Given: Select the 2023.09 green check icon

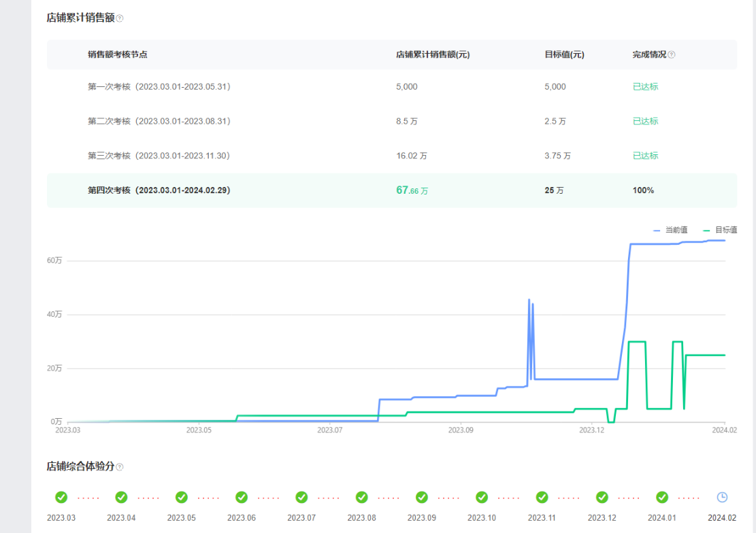Looking at the screenshot, I should click(x=422, y=497).
